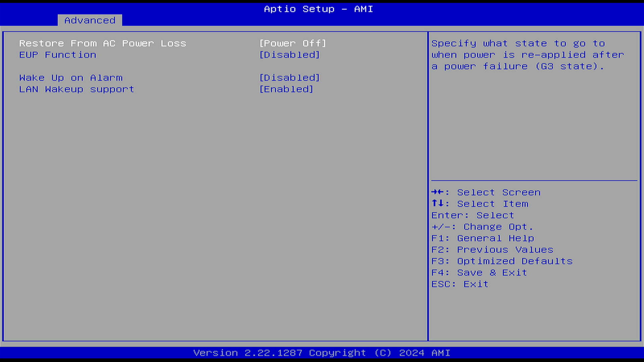Click ESC: Exit
This screenshot has width=644, height=362.
[x=460, y=284]
